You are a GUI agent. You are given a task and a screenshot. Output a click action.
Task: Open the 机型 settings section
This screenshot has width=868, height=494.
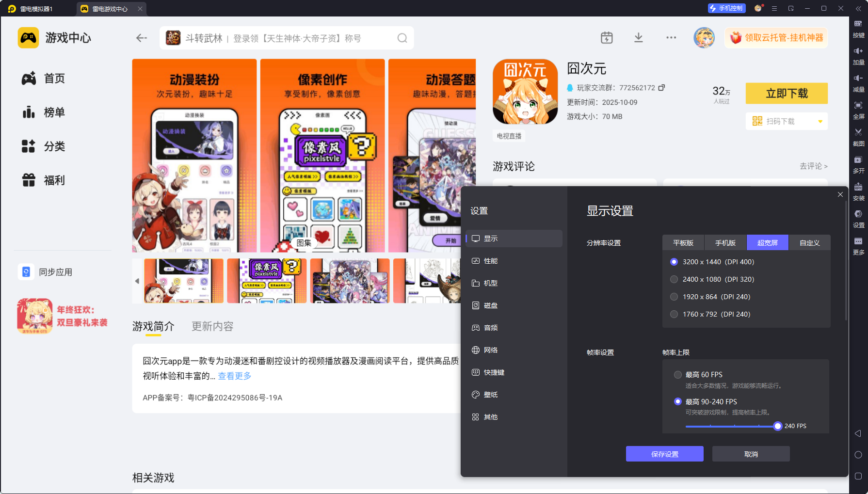(514, 283)
